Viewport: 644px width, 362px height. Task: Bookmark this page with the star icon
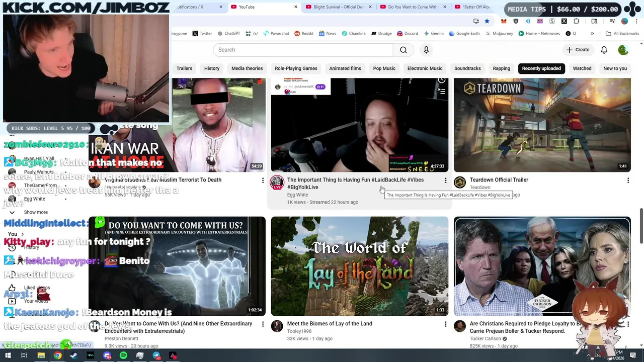(x=487, y=21)
